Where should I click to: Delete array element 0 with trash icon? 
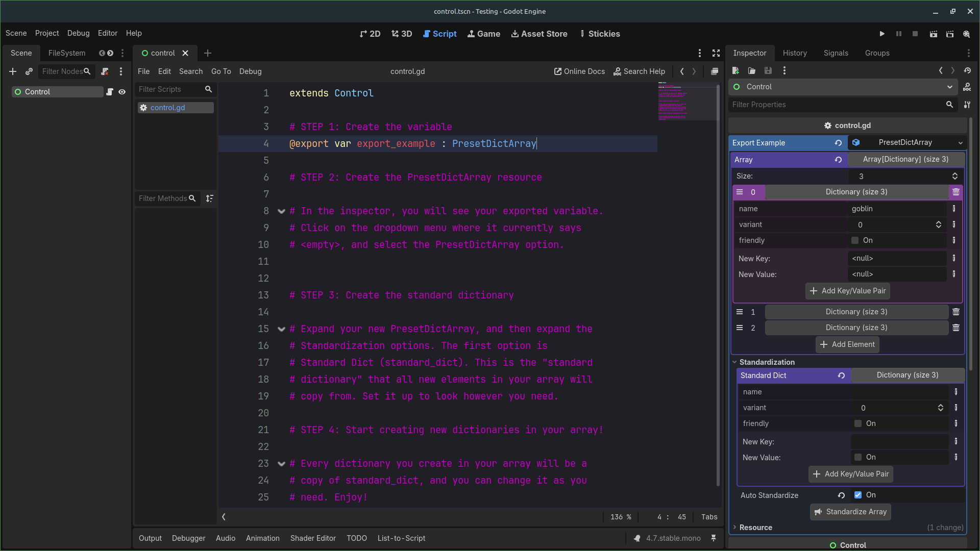(956, 192)
